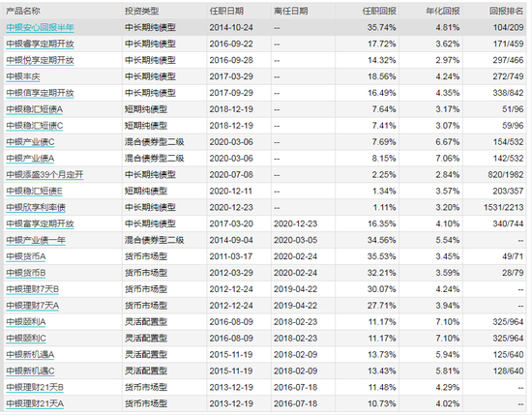Viewport: 532px width, 415px height.
Task: Open the 中银稳汇短债A fund link
Action: 34,109
